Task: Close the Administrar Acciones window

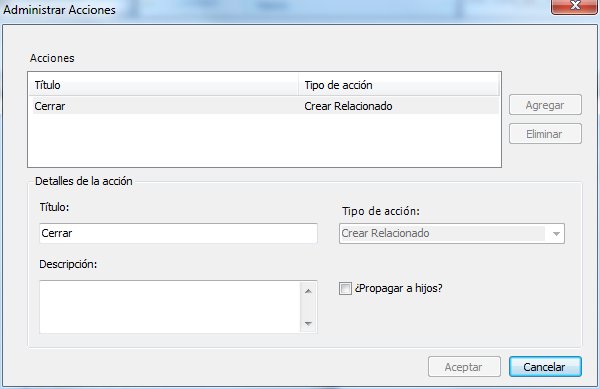Action: [x=574, y=6]
